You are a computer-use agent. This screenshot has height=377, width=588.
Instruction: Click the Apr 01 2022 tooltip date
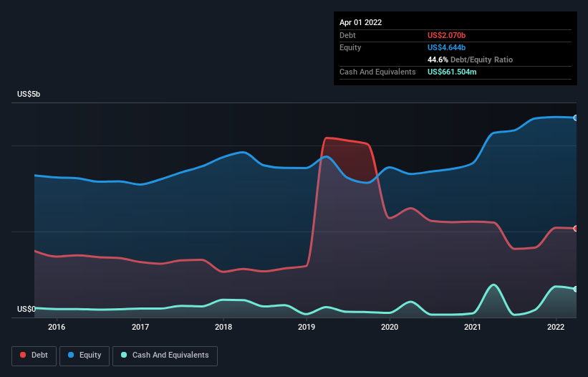point(361,22)
